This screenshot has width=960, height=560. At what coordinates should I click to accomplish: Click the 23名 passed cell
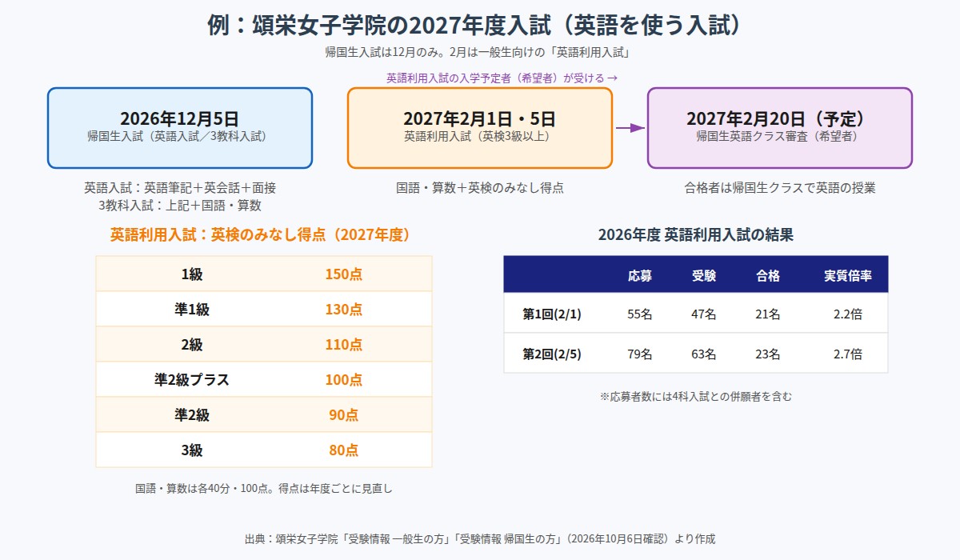pyautogui.click(x=768, y=354)
